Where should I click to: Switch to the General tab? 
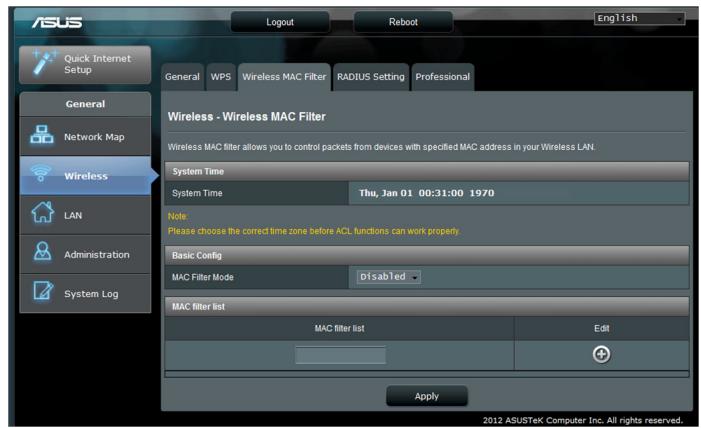(182, 77)
